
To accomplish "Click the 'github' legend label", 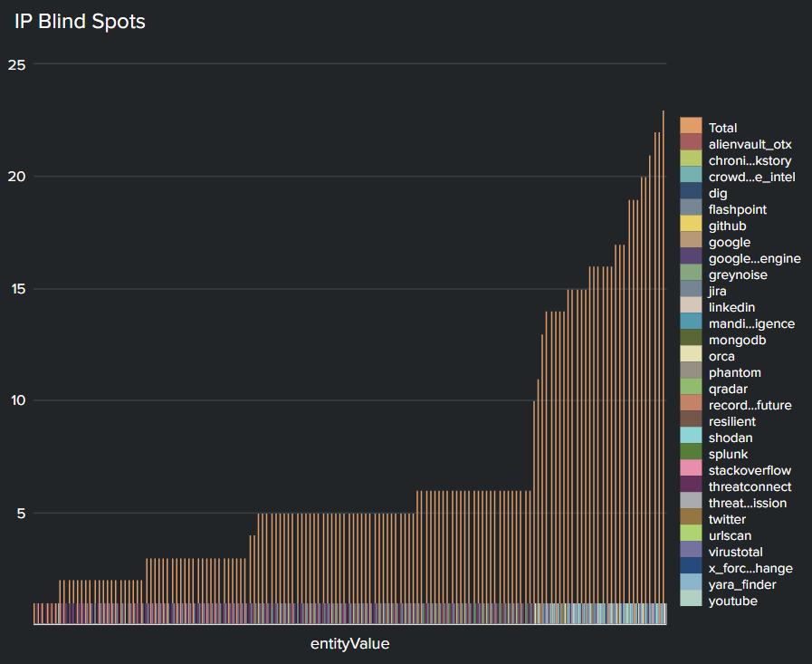I will point(727,226).
